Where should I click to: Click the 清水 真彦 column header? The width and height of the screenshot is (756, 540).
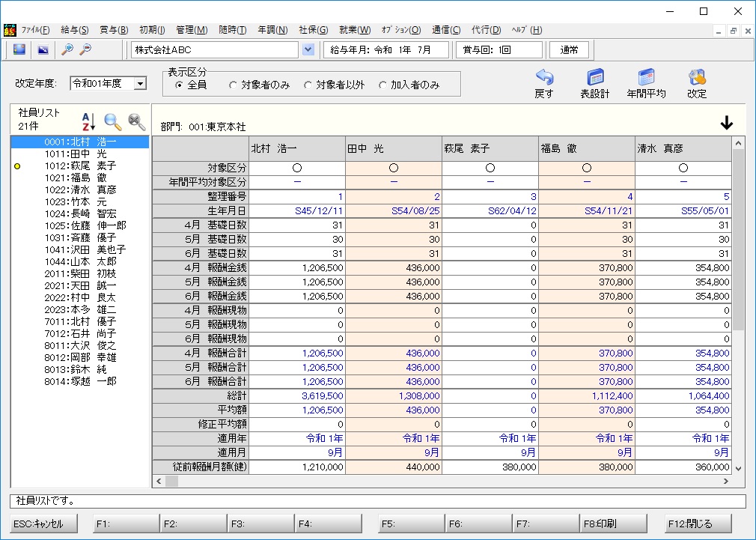click(683, 148)
